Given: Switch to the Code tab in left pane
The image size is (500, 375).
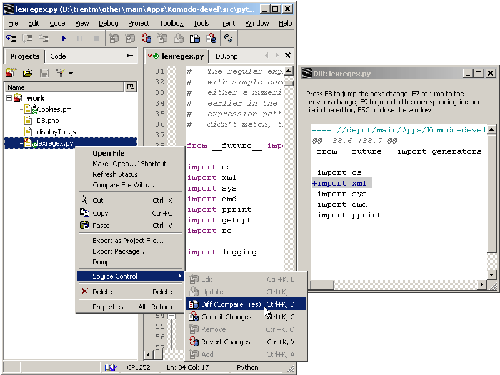Looking at the screenshot, I should coord(58,56).
